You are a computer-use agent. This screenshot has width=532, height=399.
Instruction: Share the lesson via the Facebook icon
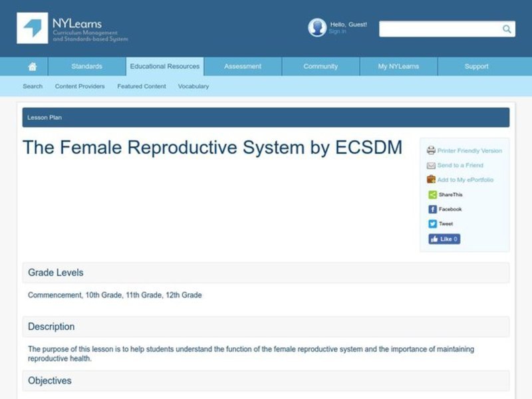pos(432,209)
